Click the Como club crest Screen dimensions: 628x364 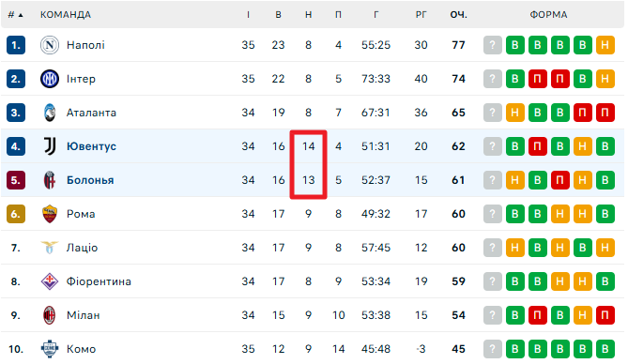pyautogui.click(x=50, y=349)
